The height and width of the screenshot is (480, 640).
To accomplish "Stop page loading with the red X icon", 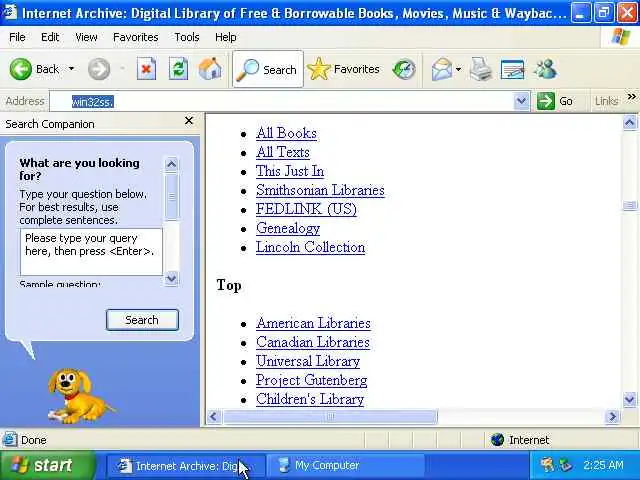I will point(146,69).
